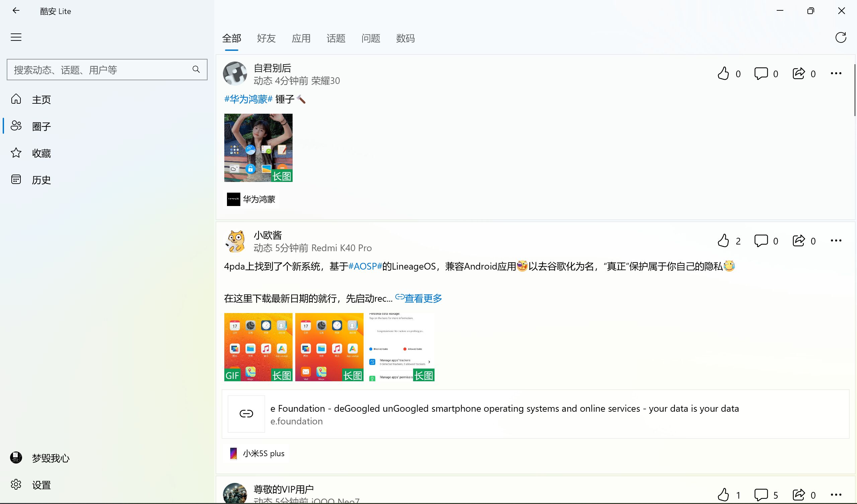
Task: Open more options for 自君别后's post
Action: tap(836, 73)
